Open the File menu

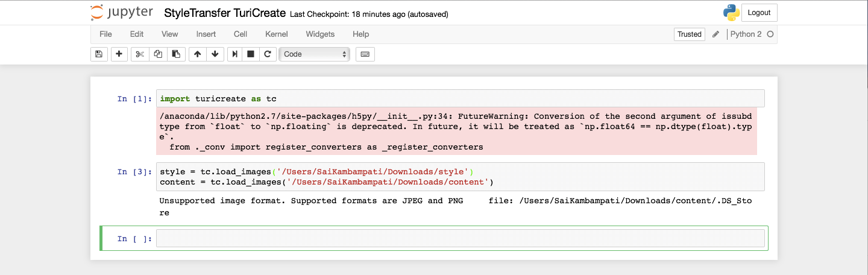click(105, 34)
